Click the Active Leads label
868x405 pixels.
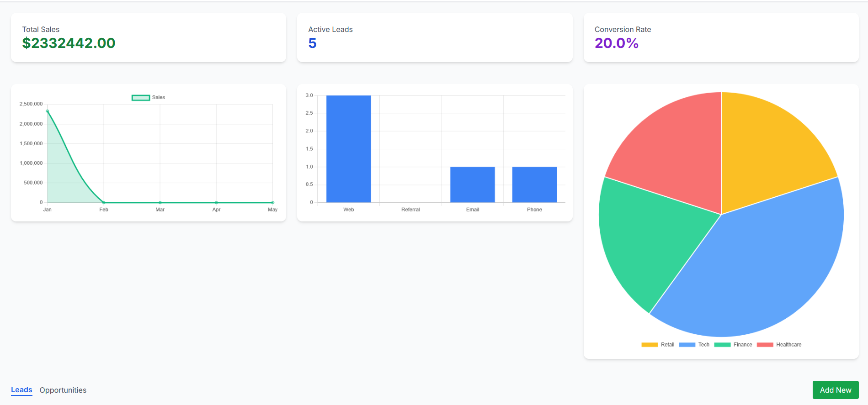(330, 29)
